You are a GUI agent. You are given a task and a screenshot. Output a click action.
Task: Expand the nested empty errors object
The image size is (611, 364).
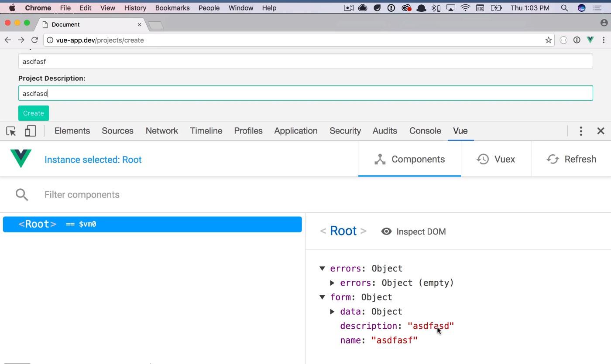332,283
